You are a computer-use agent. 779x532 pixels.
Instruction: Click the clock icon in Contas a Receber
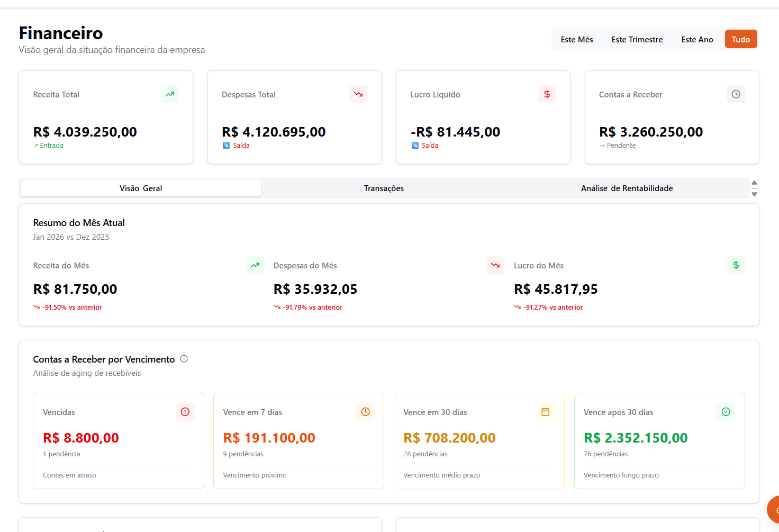tap(736, 94)
